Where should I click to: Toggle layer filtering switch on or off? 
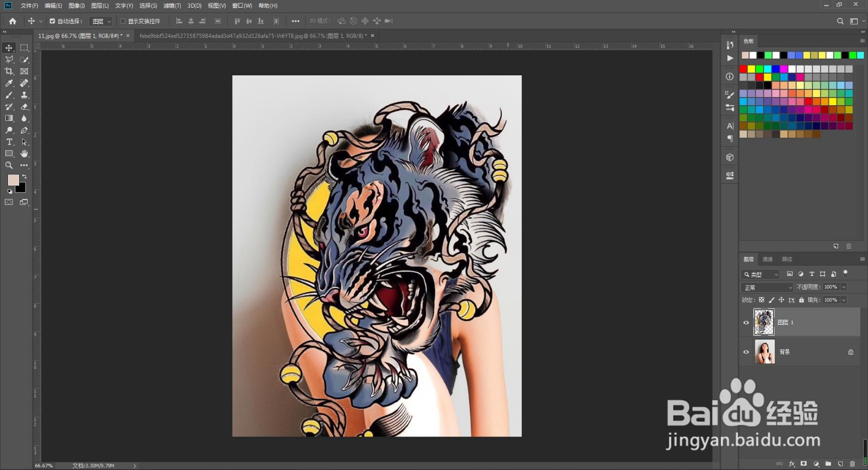pyautogui.click(x=845, y=273)
